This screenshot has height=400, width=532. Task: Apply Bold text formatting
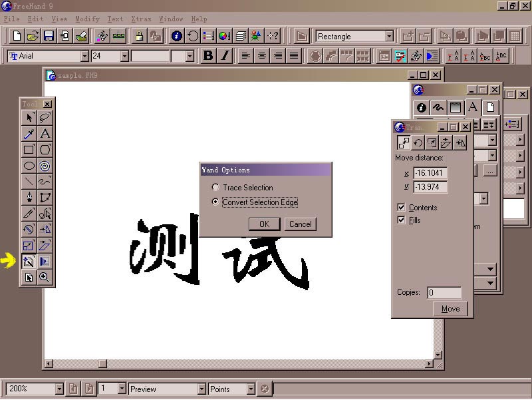click(x=208, y=56)
